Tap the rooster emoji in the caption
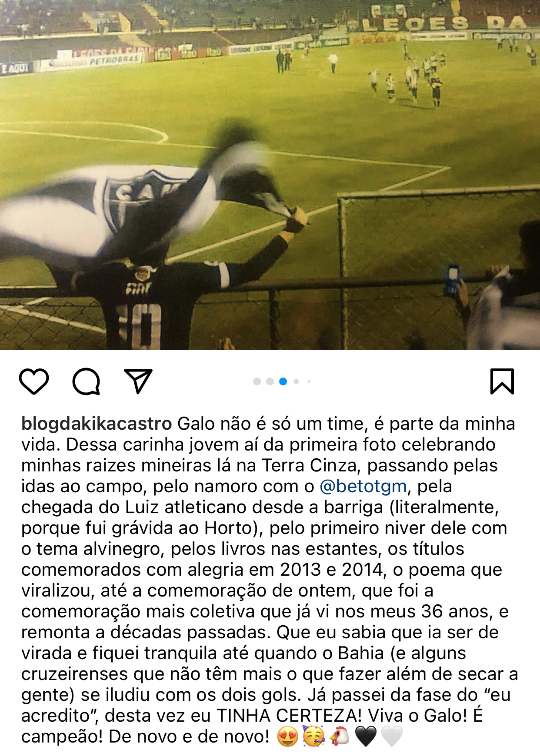 [x=340, y=736]
